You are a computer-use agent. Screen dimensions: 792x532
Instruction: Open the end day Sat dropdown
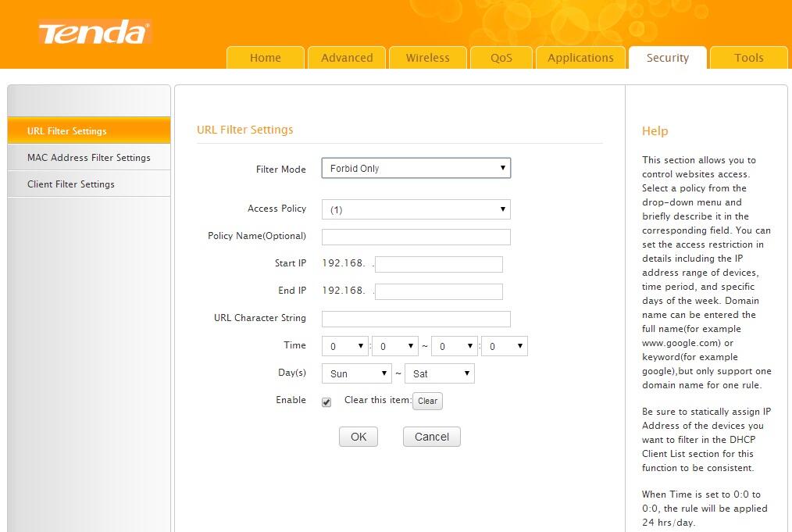pos(440,374)
